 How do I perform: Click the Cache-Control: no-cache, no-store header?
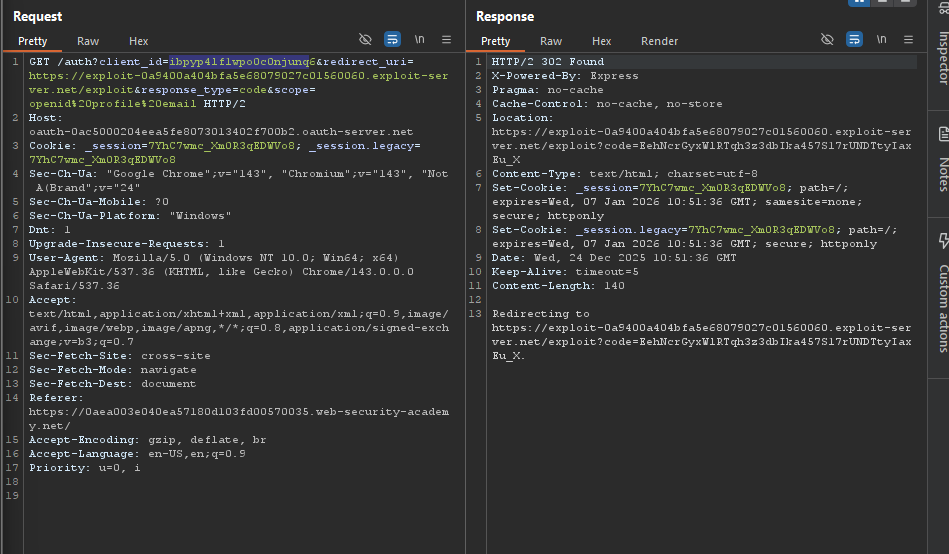[x=607, y=104]
